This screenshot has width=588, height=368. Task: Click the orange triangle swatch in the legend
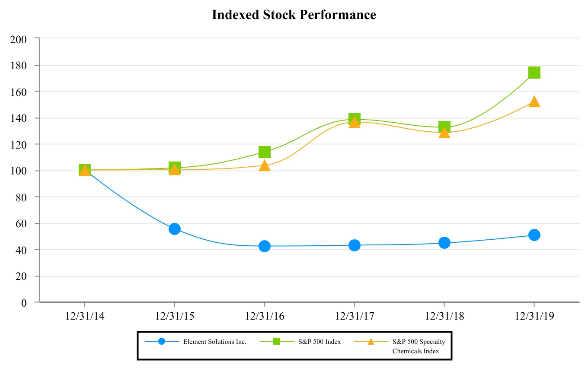[371, 341]
